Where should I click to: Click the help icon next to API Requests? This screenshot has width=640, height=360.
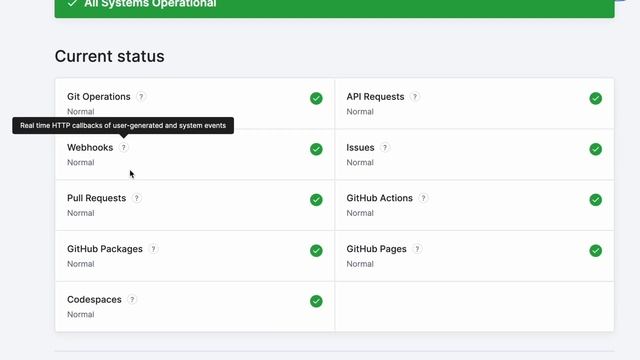coord(415,97)
